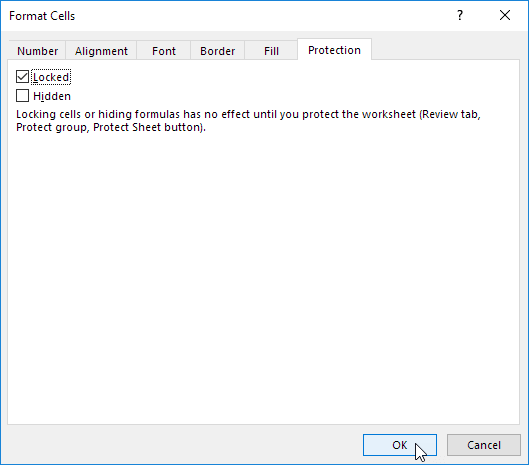Show the Fill tab
Screen dimensions: 529x465
[271, 51]
